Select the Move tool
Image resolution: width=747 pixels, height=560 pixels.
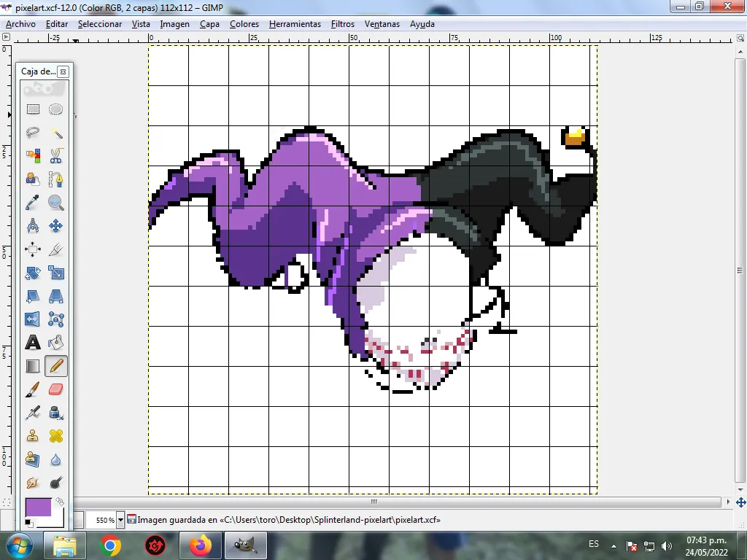[x=55, y=226]
